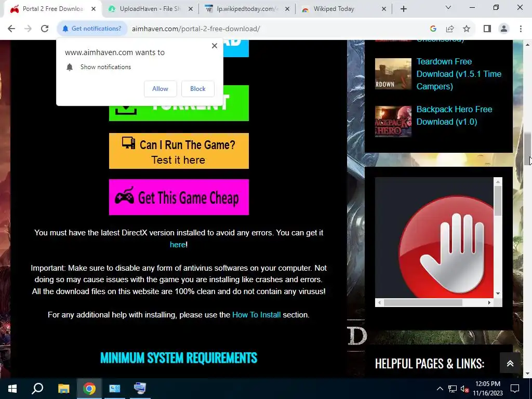The image size is (532, 399).
Task: Click the Backpack Hero game thumbnail
Action: [x=393, y=122]
